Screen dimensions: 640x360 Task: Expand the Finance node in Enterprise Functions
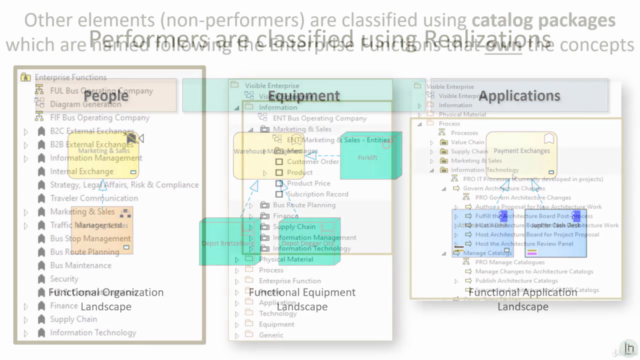tap(26, 306)
